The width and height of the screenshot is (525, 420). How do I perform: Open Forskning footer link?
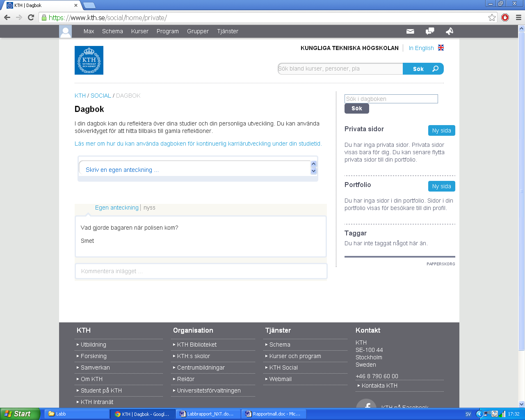94,356
